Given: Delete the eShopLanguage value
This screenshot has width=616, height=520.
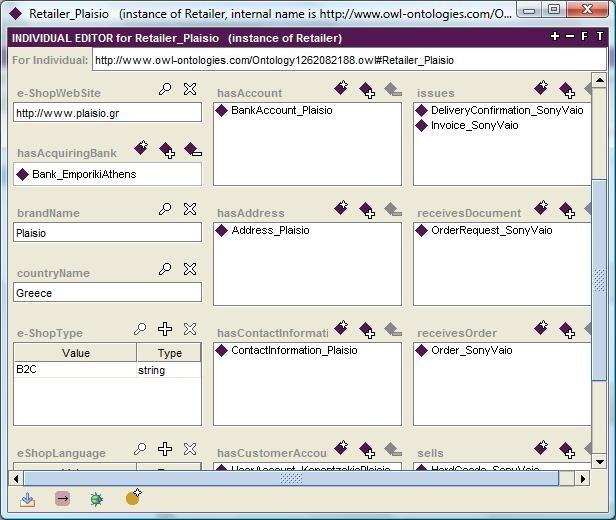Looking at the screenshot, I should 190,449.
